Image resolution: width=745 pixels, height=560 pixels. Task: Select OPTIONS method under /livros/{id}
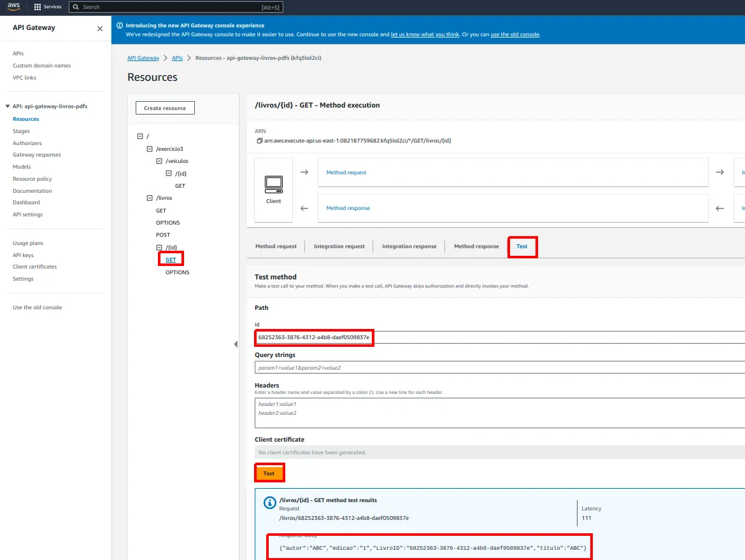point(177,272)
